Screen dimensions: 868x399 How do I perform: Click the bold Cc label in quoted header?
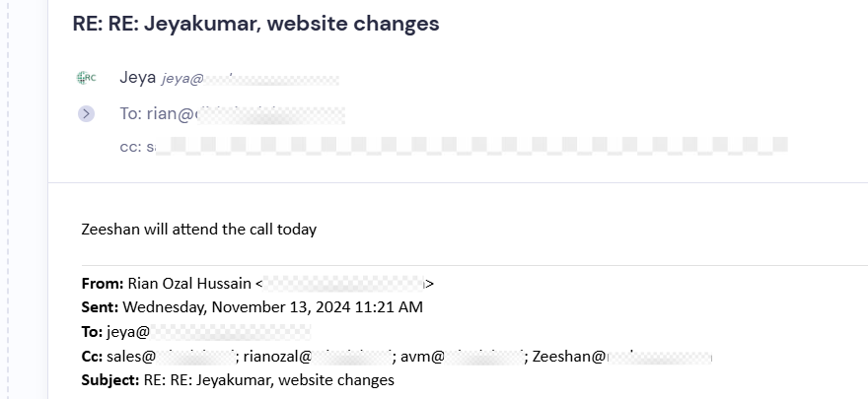(92, 357)
